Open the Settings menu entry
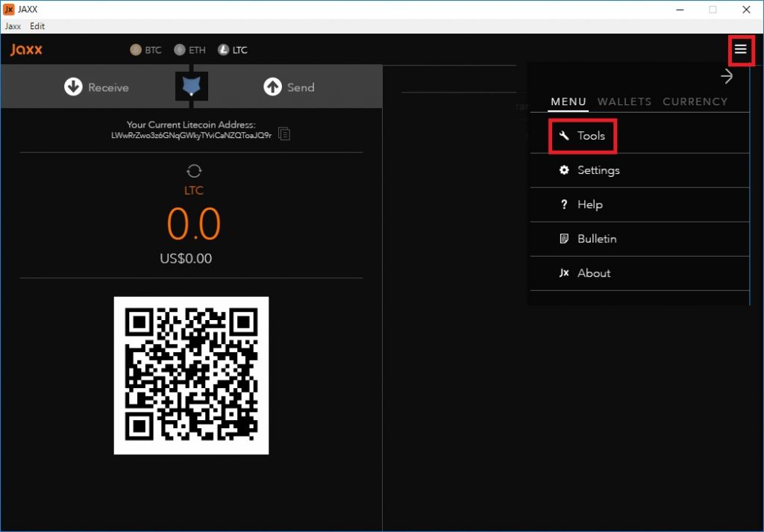The width and height of the screenshot is (764, 532). point(639,170)
